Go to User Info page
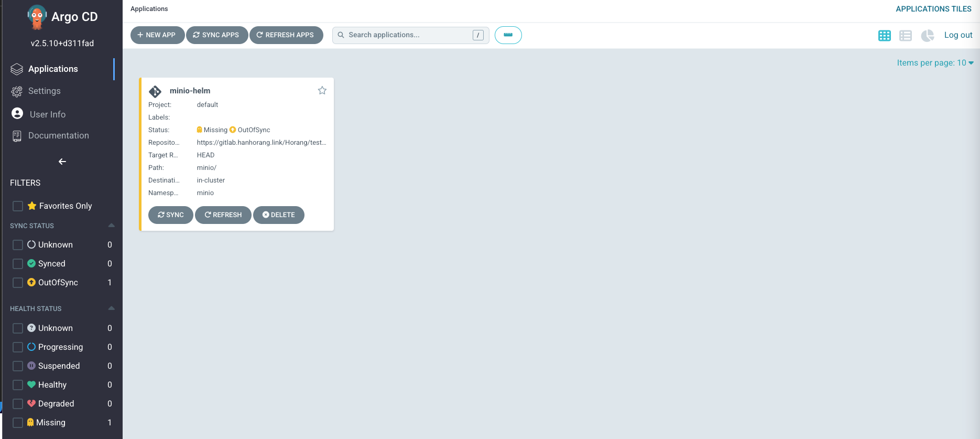The image size is (980, 439). 47,114
